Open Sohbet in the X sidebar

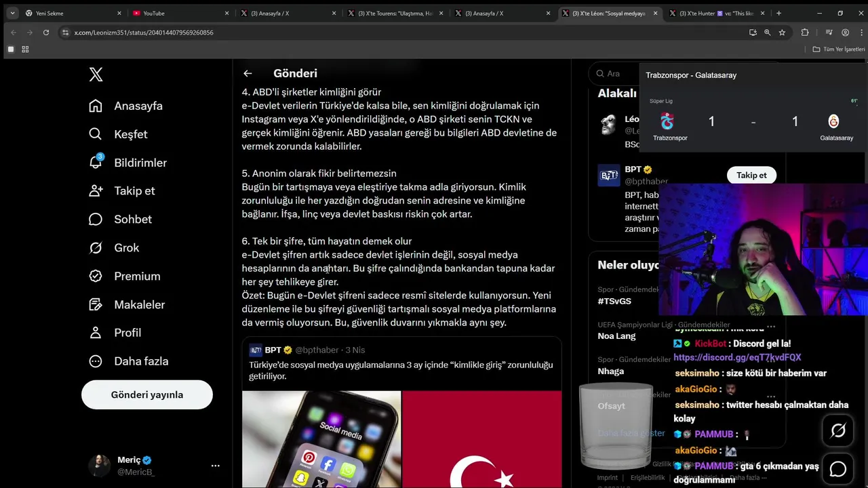pyautogui.click(x=120, y=219)
